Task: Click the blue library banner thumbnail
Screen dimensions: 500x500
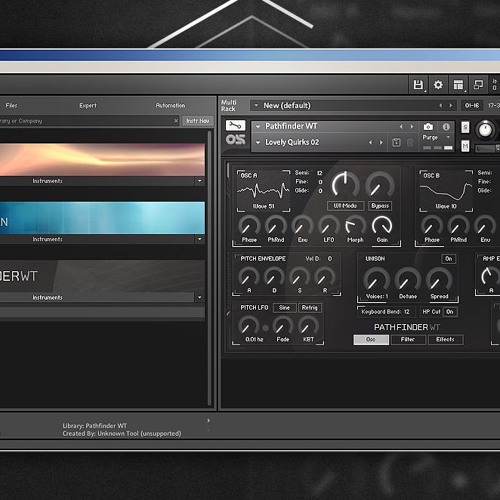Action: click(x=102, y=218)
